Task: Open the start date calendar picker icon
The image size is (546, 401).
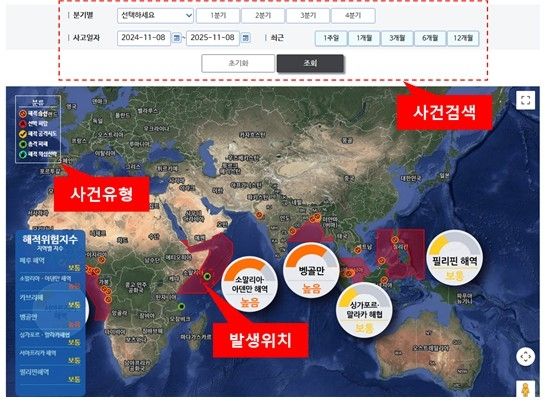Action: click(x=177, y=38)
